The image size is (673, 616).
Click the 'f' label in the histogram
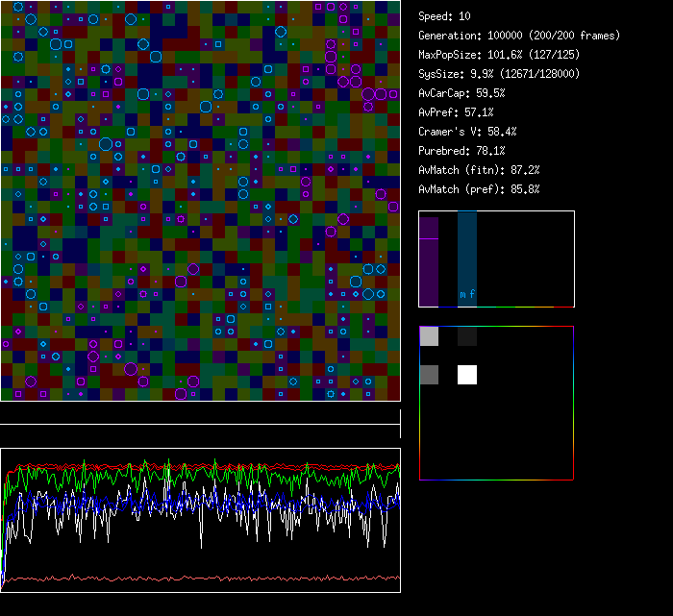click(x=472, y=295)
